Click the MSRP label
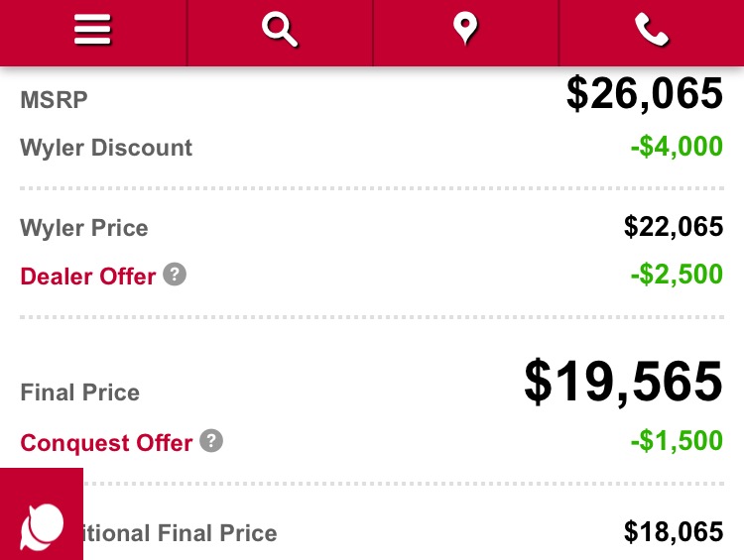 point(54,100)
